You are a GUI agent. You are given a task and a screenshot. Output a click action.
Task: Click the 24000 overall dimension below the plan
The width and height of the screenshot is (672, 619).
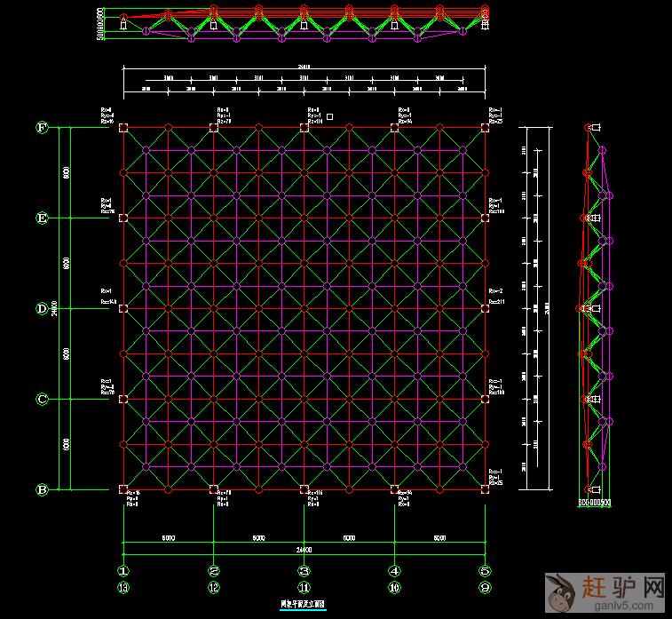(x=303, y=549)
